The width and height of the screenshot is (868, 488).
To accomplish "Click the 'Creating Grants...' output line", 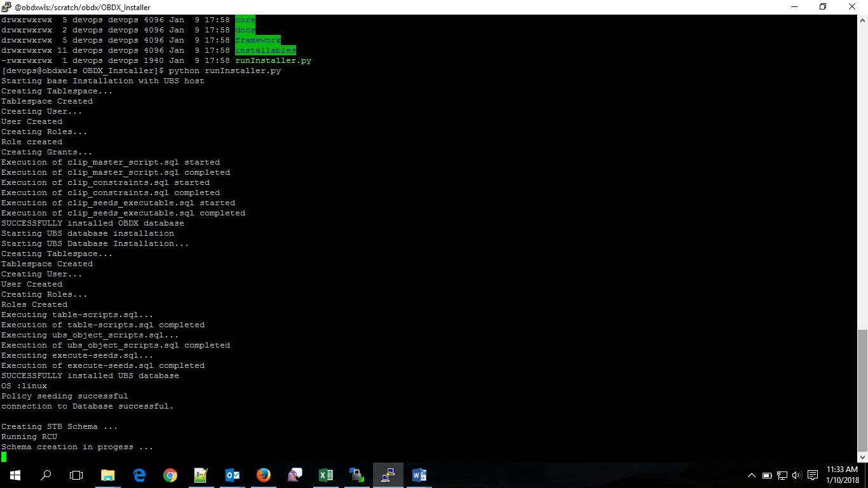I will click(47, 152).
